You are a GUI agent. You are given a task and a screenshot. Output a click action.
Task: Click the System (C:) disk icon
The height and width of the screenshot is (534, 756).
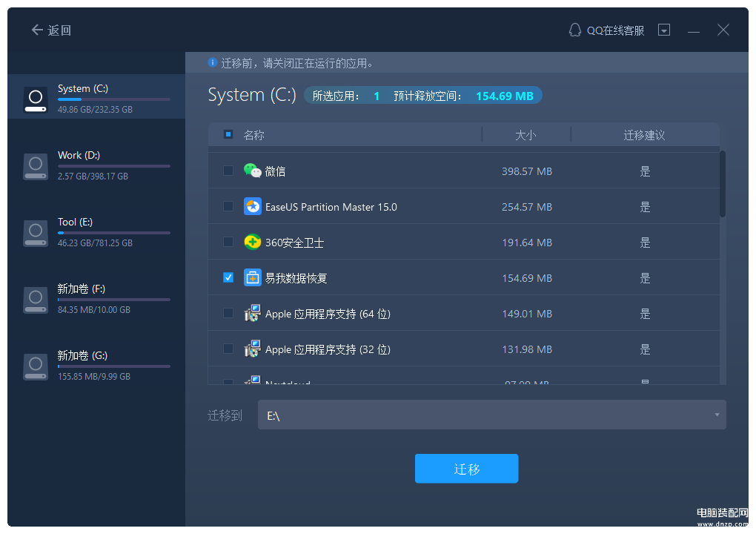(x=36, y=99)
